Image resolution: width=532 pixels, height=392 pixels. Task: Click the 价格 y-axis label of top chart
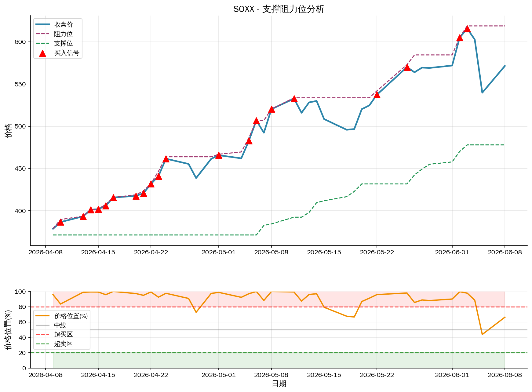(9, 130)
